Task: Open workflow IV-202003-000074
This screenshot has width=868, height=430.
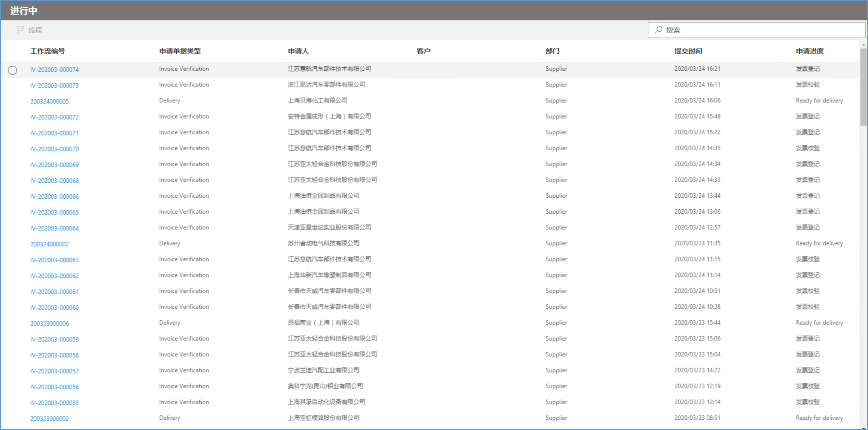Action: point(55,69)
